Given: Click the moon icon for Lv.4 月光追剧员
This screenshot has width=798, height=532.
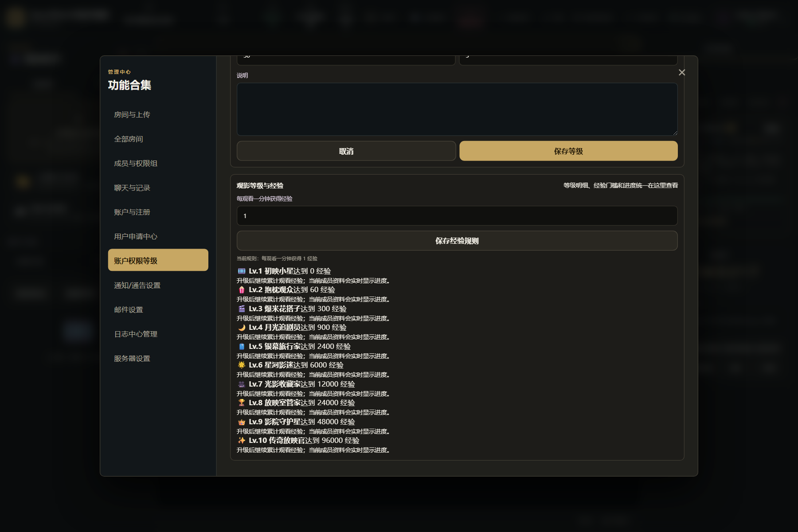Looking at the screenshot, I should 242,328.
